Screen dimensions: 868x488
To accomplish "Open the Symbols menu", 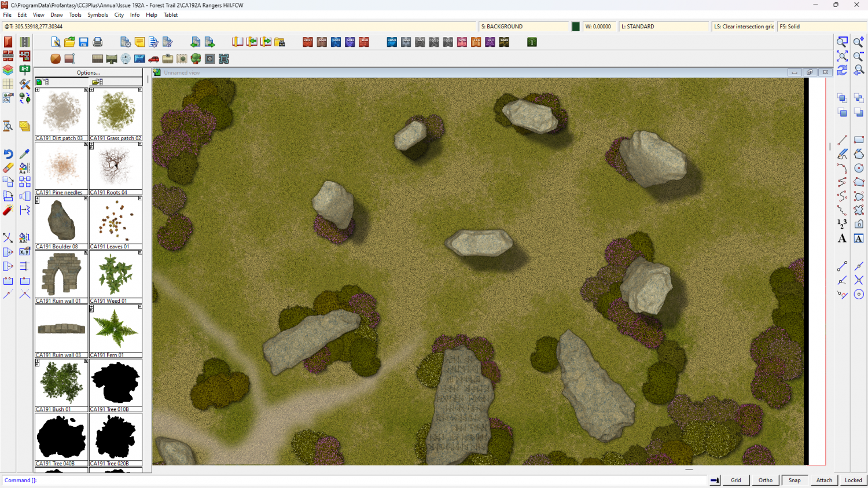I will [98, 15].
